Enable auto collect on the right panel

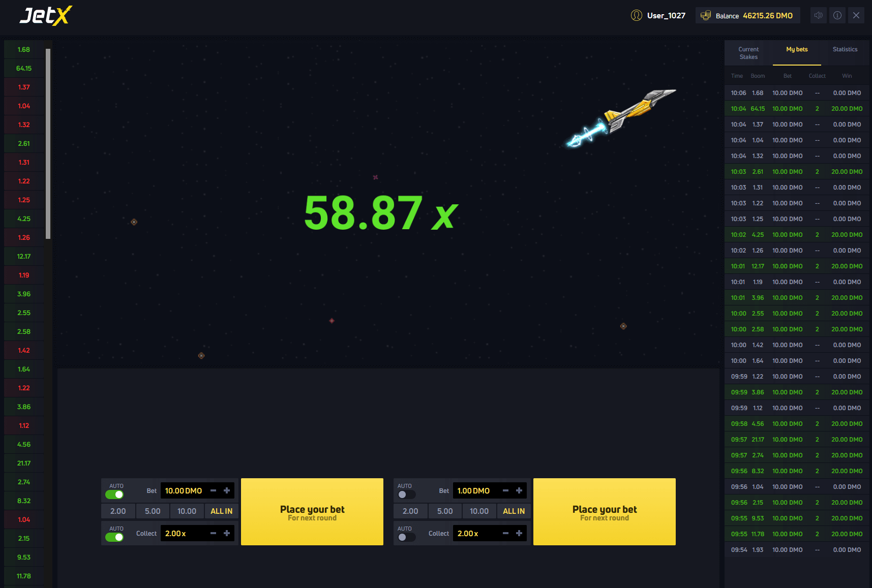tap(406, 537)
